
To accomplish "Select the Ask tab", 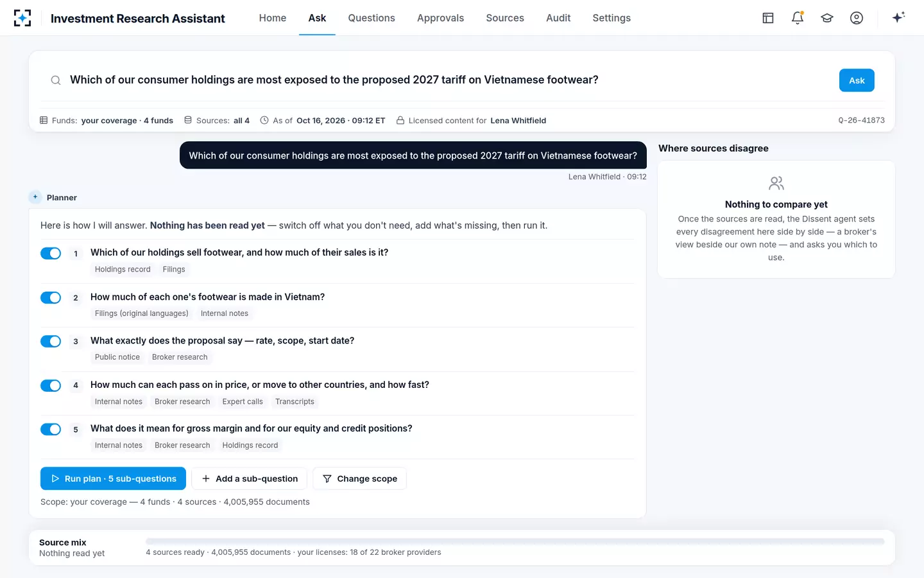I will (x=317, y=18).
